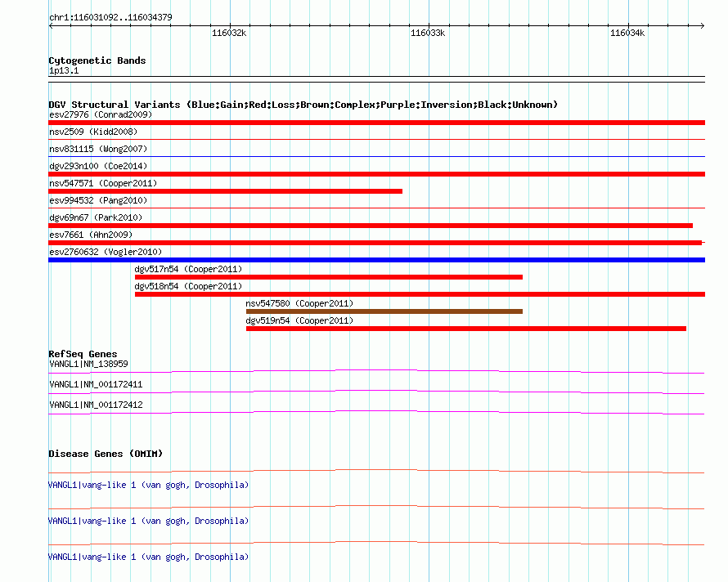Open variant nsv547580 (Cooper2011) label
This screenshot has width=728, height=582.
(299, 303)
